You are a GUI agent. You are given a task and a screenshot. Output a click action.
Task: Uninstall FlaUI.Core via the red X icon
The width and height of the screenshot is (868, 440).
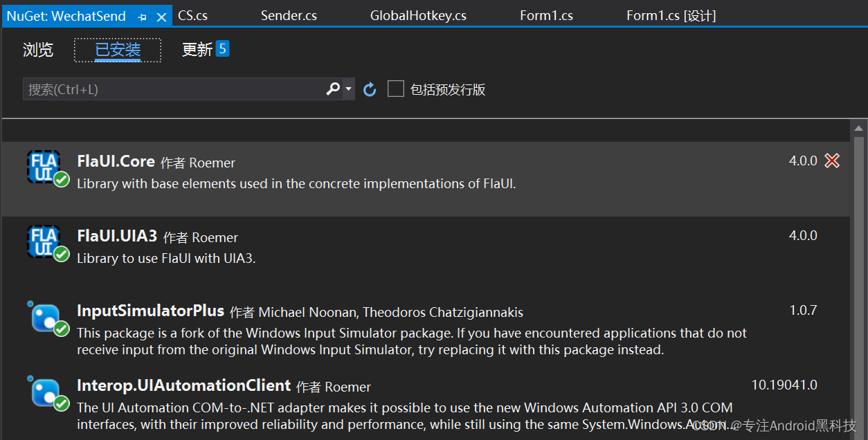(x=832, y=161)
